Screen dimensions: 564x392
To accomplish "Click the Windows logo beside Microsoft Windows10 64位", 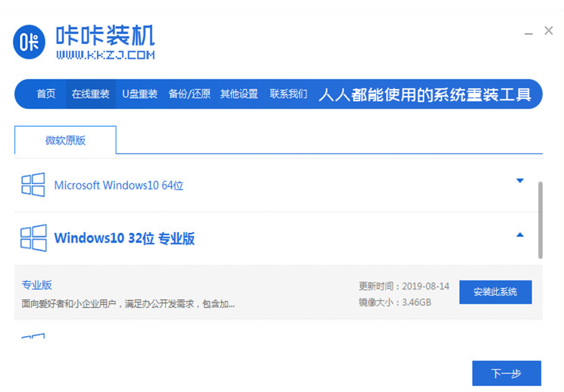I will tap(33, 185).
